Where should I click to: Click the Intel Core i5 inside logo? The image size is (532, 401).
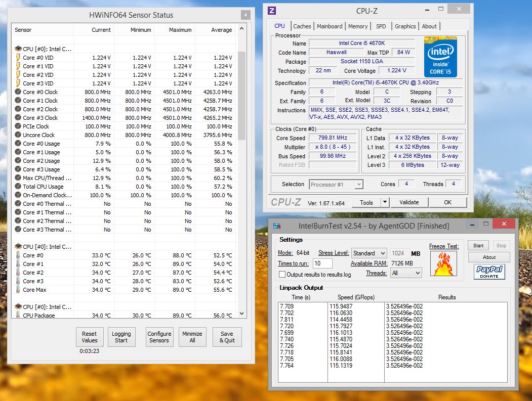440,57
